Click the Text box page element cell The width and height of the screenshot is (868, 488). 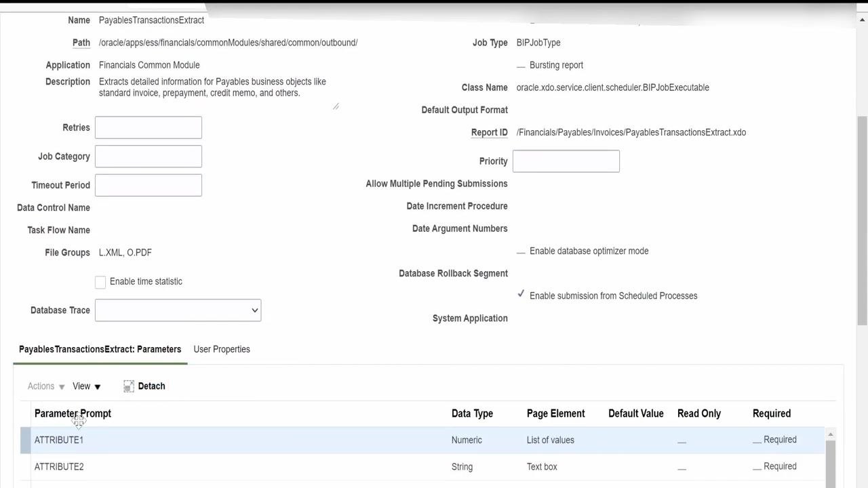click(x=542, y=467)
